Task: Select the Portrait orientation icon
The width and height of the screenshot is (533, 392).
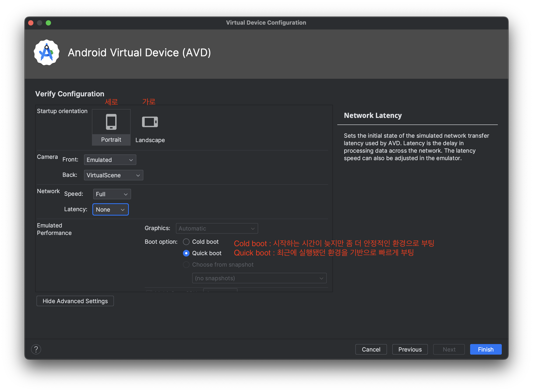Action: point(111,122)
